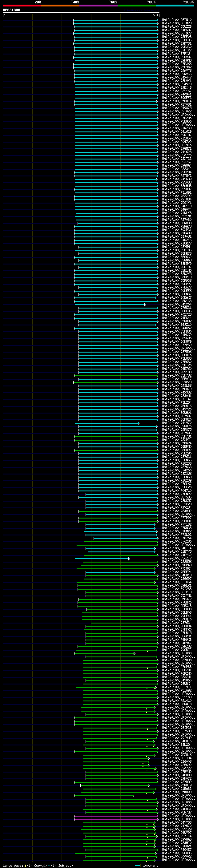Select hit label UniRef100_A7PJ66
The height and width of the screenshot is (868, 197).
point(177,64)
